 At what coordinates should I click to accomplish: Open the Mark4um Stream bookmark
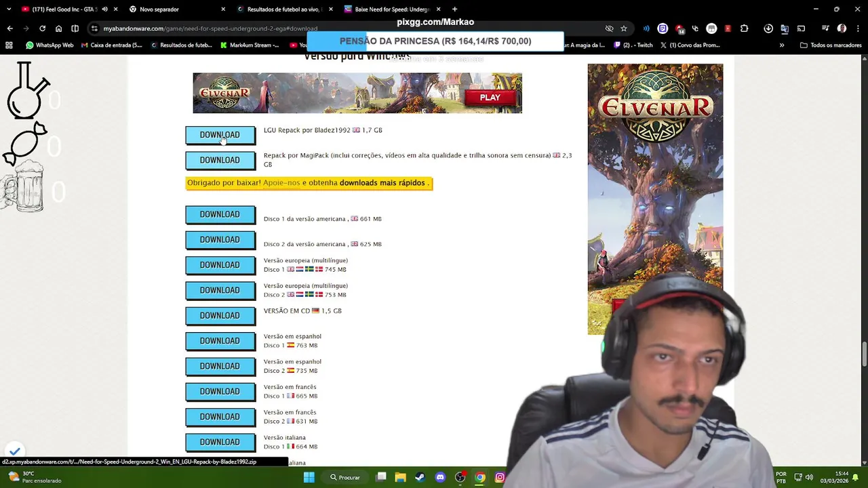pos(250,45)
